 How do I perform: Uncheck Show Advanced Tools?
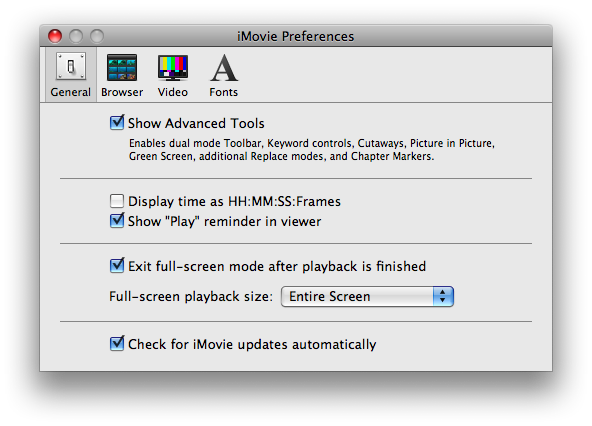(117, 123)
